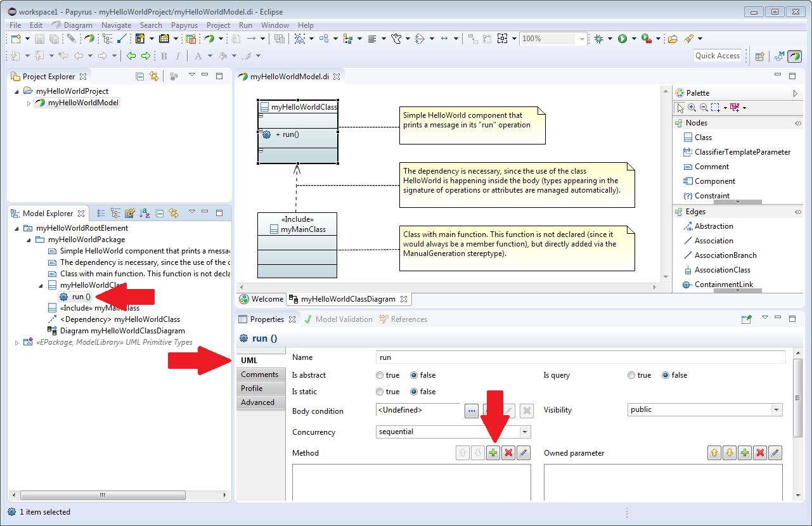Set Is abstract to true
The image size is (812, 526).
point(380,375)
